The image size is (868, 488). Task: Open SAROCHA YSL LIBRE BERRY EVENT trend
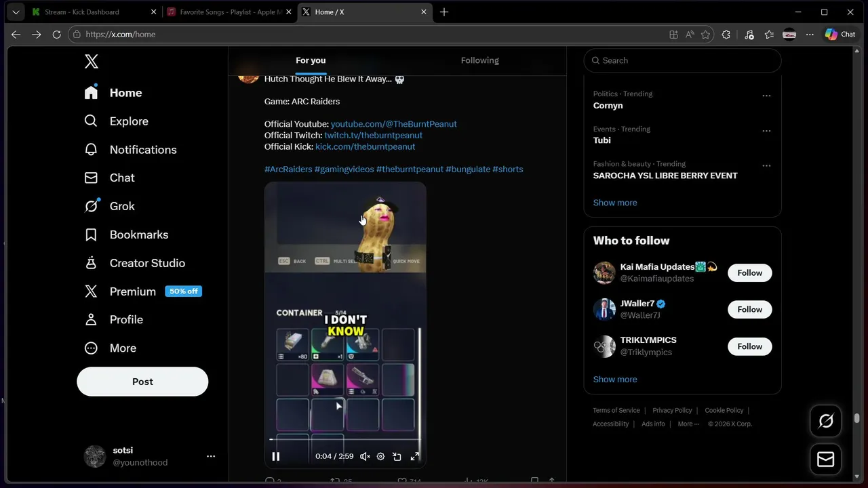[665, 176]
